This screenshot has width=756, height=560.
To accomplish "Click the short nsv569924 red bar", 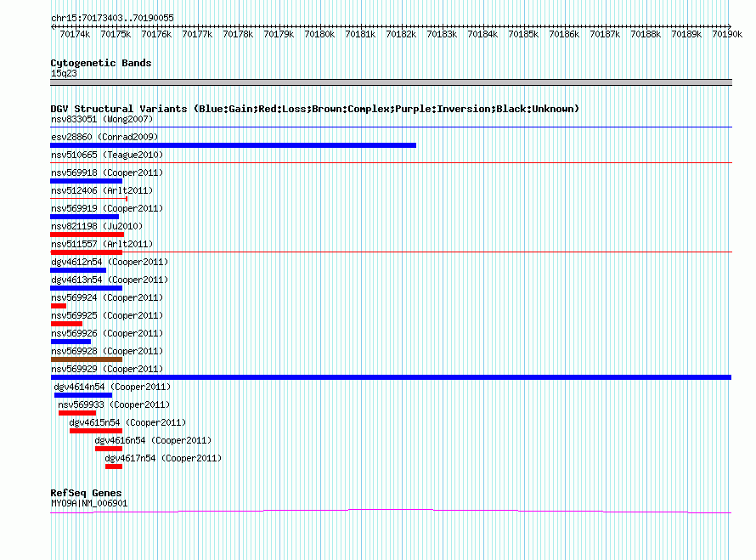I will [59, 306].
